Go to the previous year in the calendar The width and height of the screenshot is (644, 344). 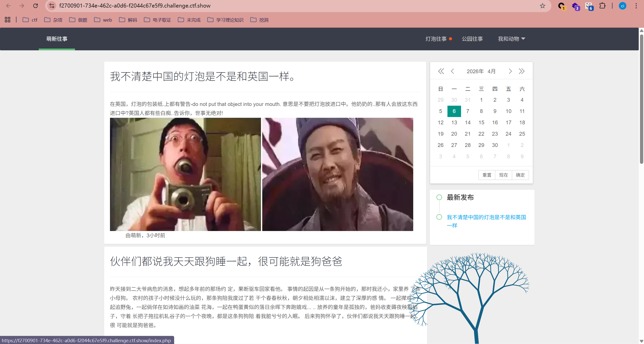pos(441,71)
